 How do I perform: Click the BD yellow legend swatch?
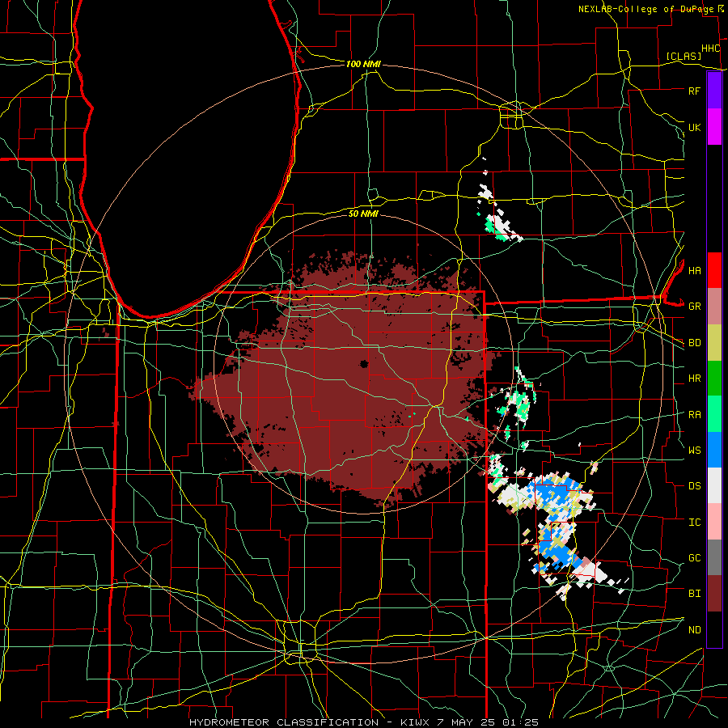pos(714,343)
